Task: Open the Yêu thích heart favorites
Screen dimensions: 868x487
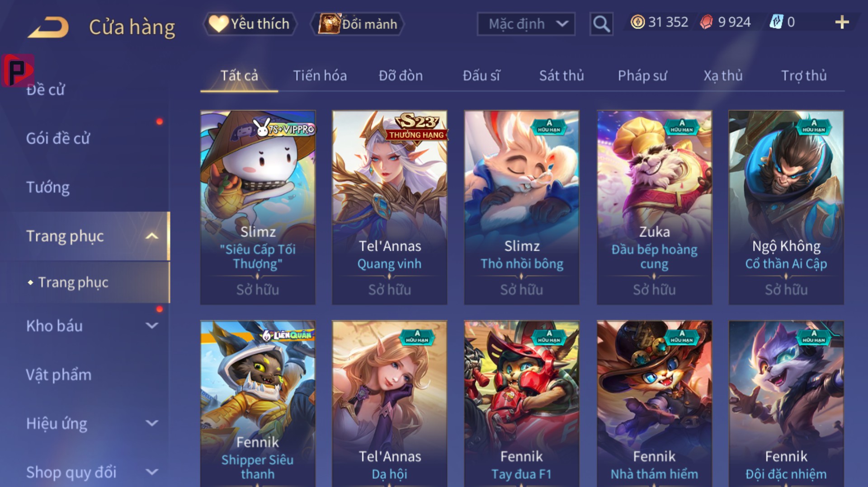Action: coord(250,23)
